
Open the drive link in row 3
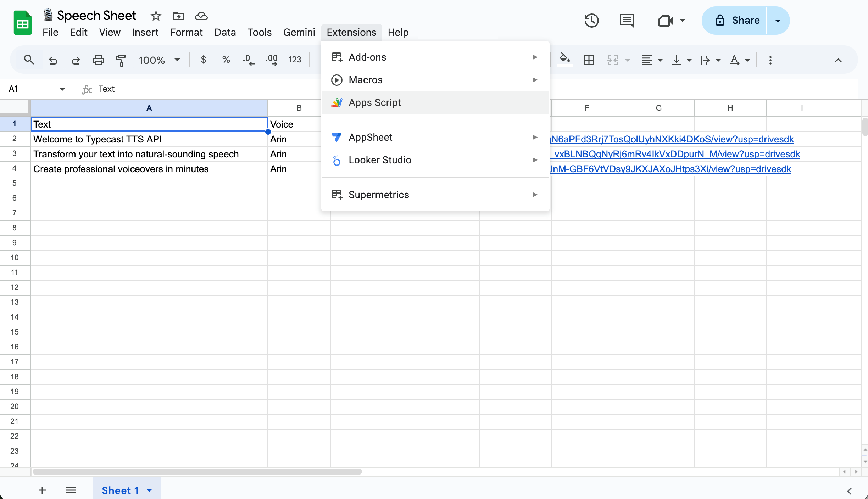pyautogui.click(x=674, y=154)
